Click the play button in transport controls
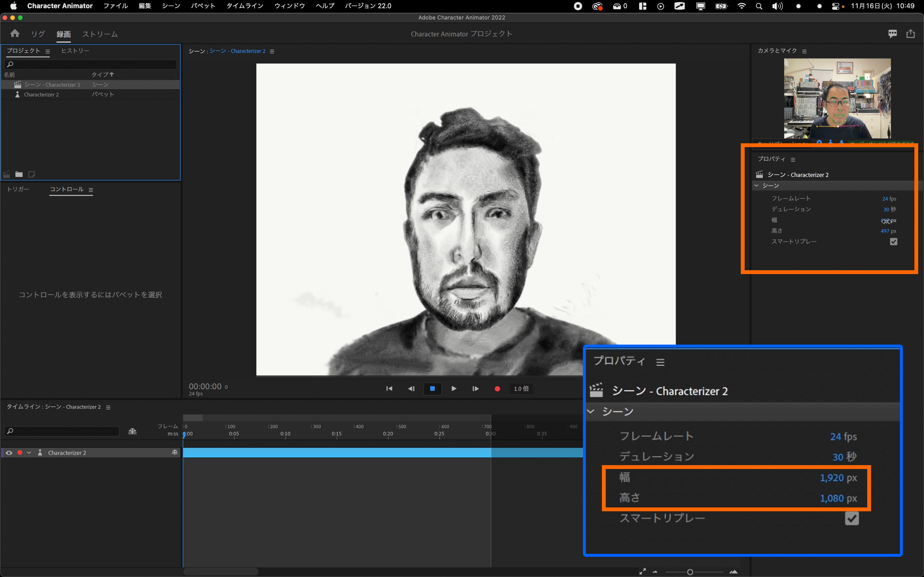Viewport: 924px width, 577px height. tap(454, 389)
